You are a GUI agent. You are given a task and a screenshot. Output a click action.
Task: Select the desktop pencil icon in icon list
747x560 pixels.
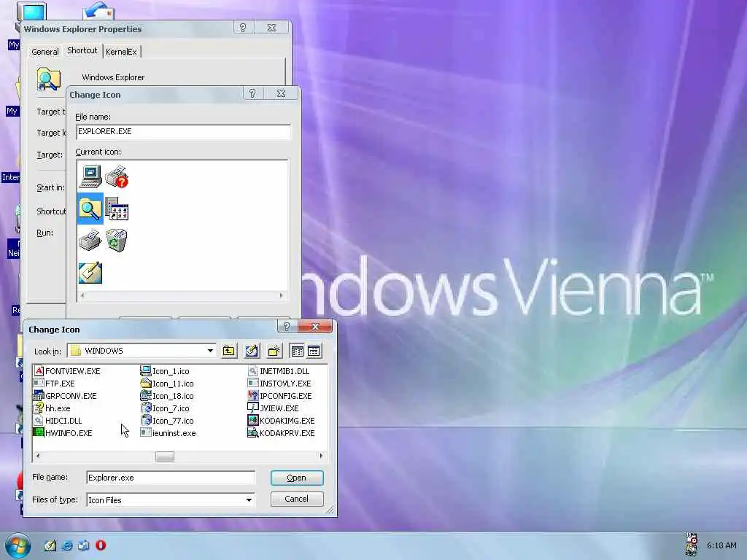(x=90, y=273)
